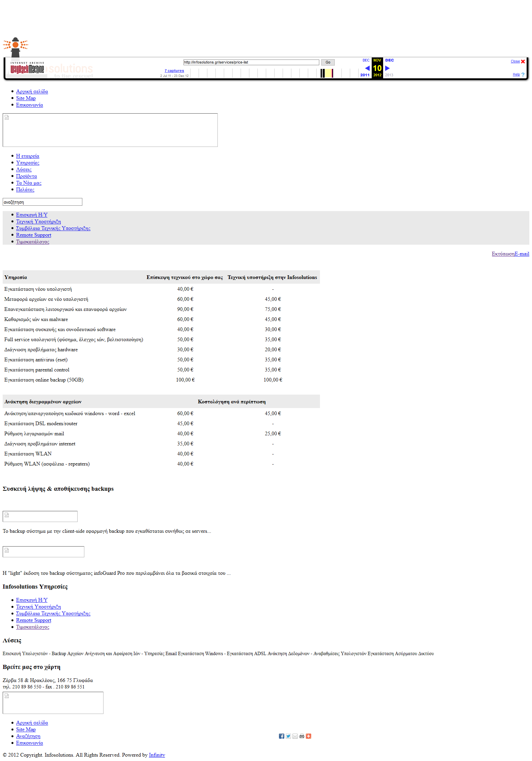
Task: Click the Wayback Machine logo
Action: pos(27,69)
